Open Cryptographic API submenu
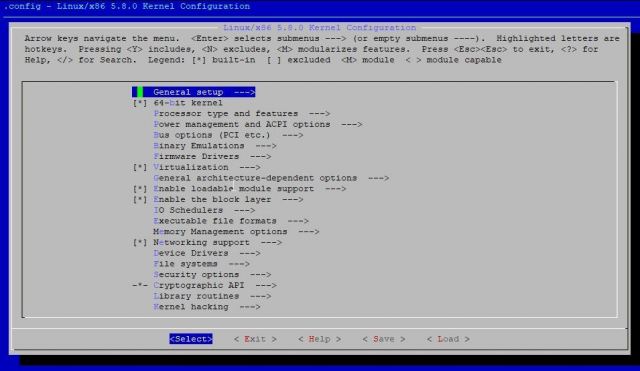640x371 pixels. (215, 285)
